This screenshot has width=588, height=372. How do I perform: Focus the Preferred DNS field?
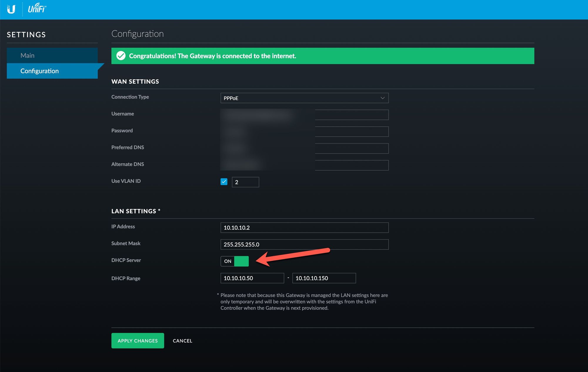(x=351, y=149)
